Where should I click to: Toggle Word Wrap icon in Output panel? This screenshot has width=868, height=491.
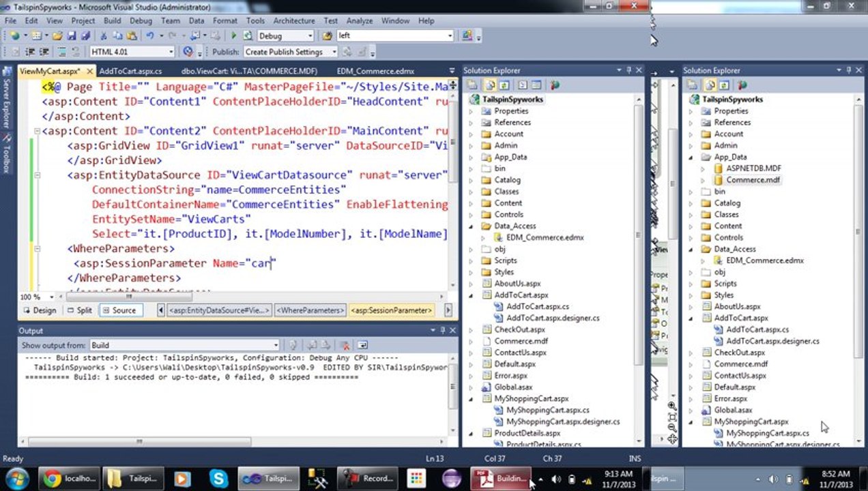coord(362,345)
